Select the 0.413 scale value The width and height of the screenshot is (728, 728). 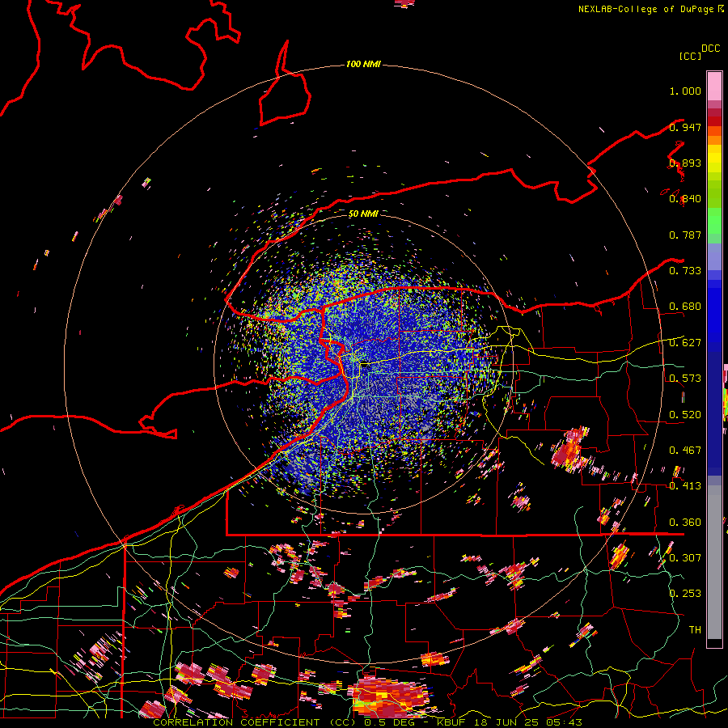[x=685, y=486]
